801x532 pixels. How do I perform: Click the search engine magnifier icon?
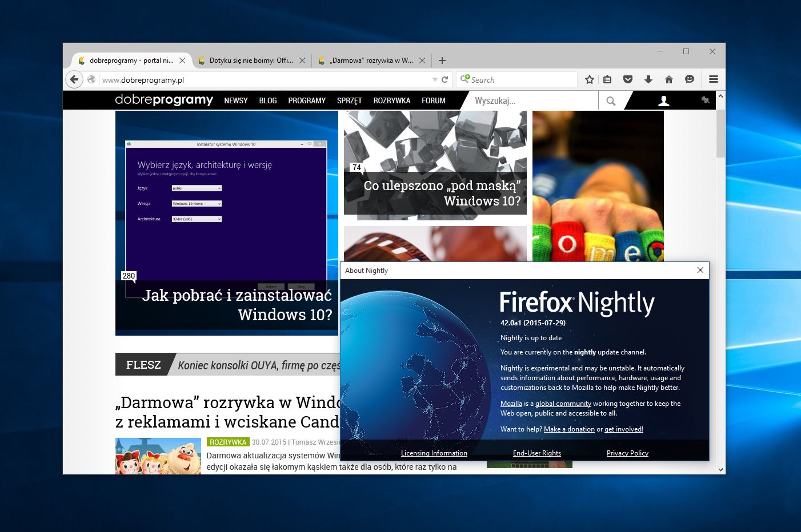click(x=464, y=79)
